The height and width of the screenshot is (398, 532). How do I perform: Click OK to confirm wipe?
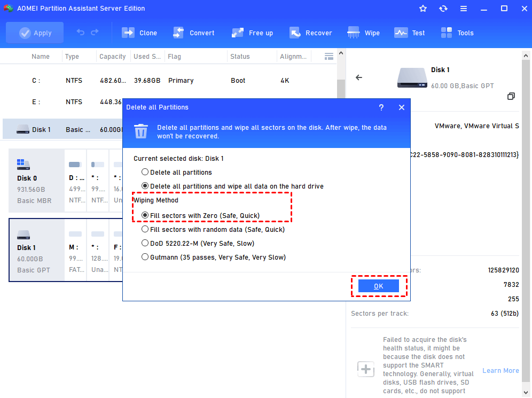[379, 286]
